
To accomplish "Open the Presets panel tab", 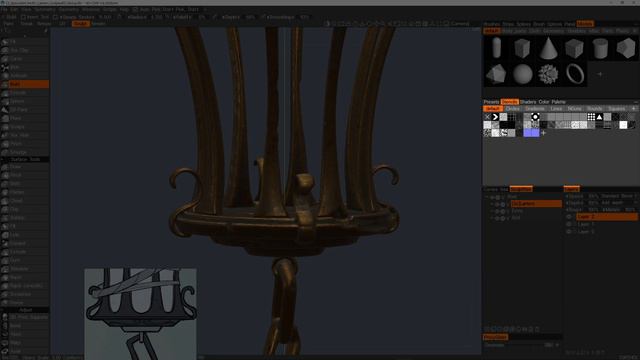I will coord(491,102).
